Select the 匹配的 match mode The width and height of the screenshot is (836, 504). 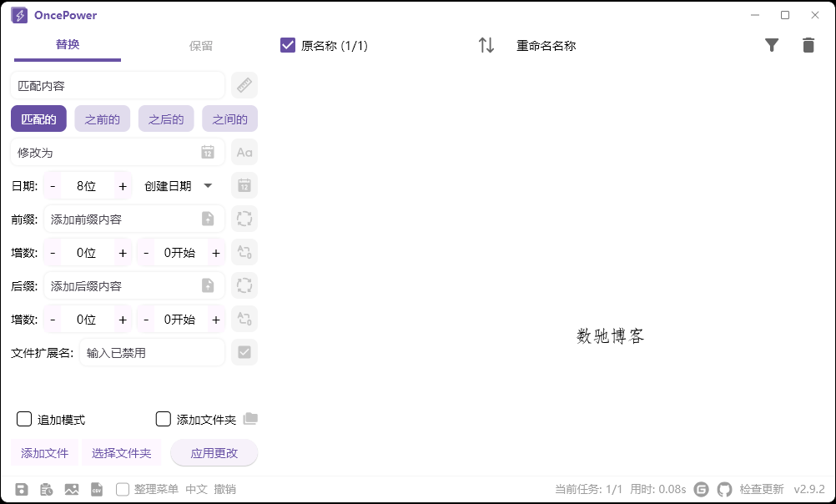coord(38,119)
